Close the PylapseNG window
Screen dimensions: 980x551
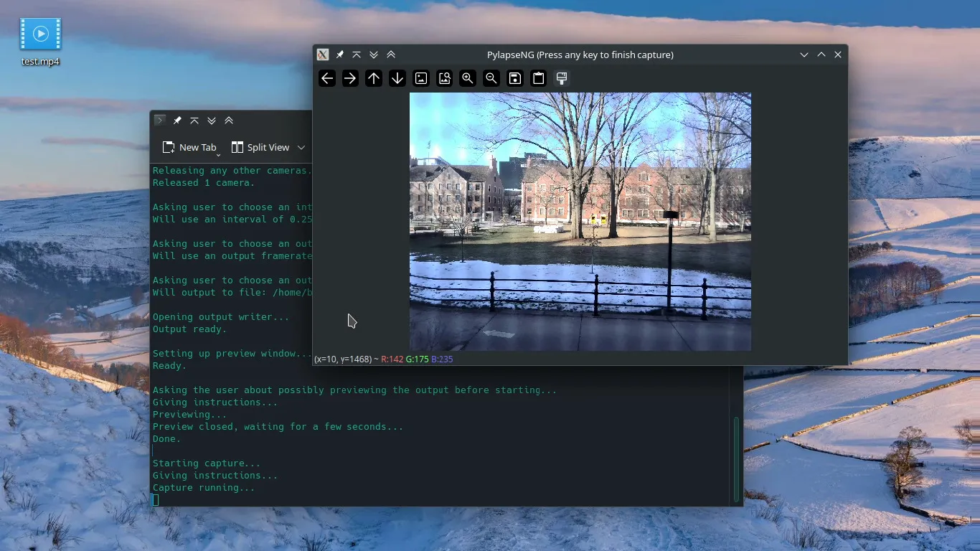point(838,55)
